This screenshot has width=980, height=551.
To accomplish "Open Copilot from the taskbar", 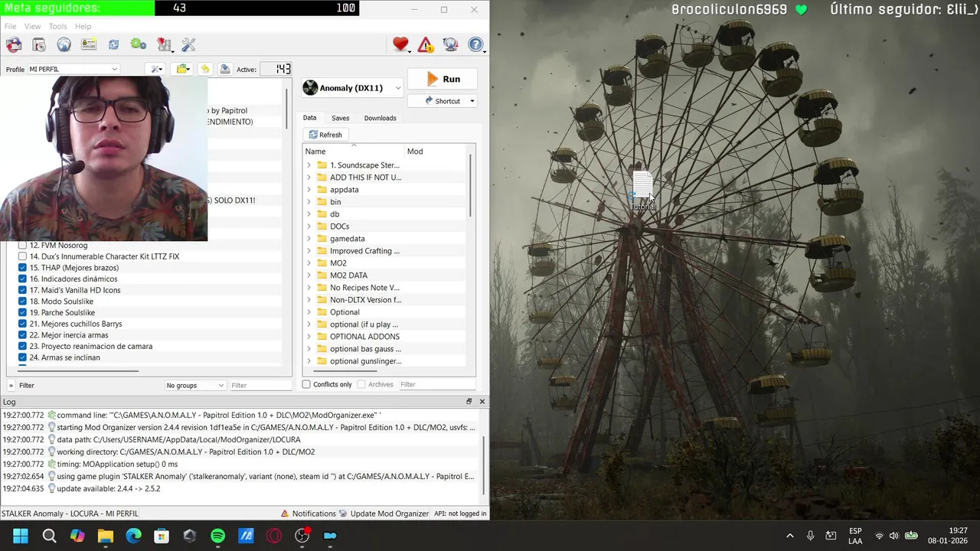I will tap(77, 536).
